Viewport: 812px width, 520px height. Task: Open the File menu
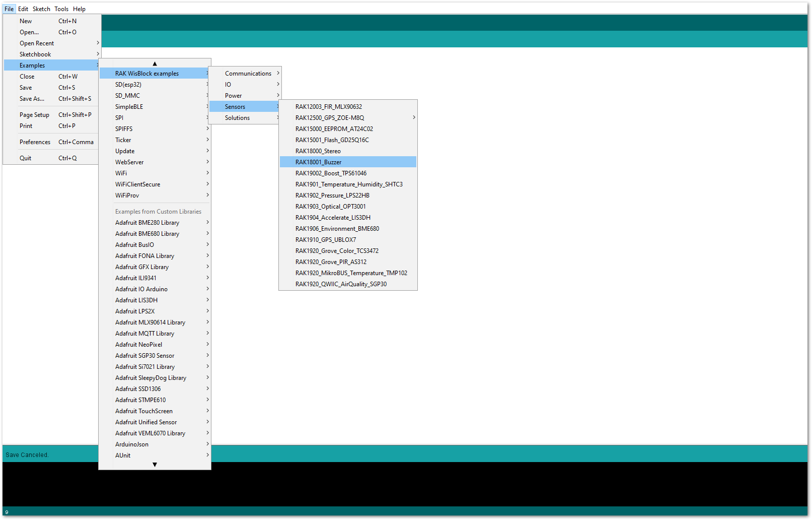tap(9, 9)
